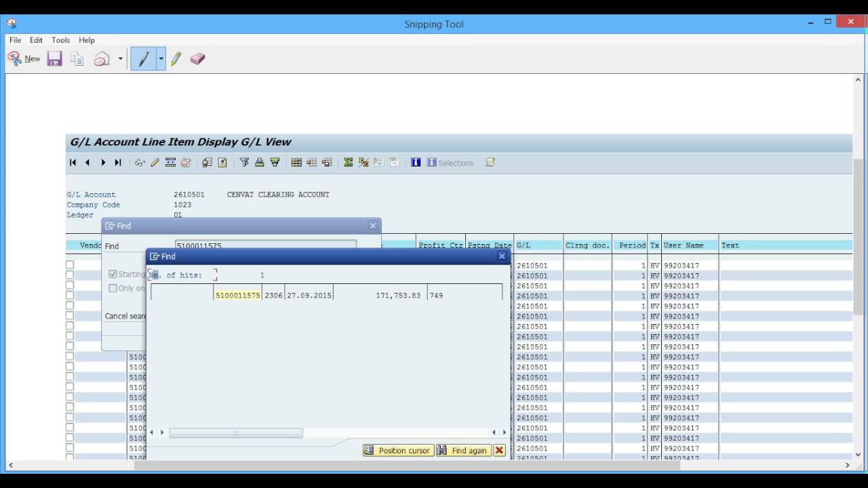The height and width of the screenshot is (488, 868).
Task: Select the Pen tool
Action: (x=144, y=59)
